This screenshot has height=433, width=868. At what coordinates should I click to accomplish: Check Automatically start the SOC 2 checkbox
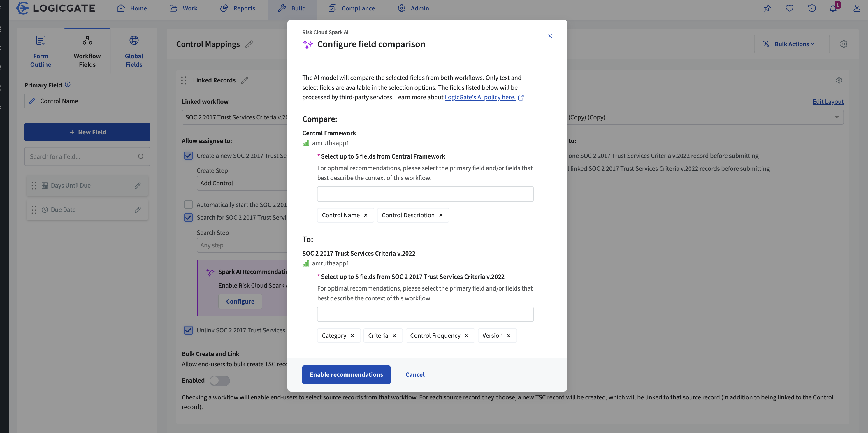[188, 205]
